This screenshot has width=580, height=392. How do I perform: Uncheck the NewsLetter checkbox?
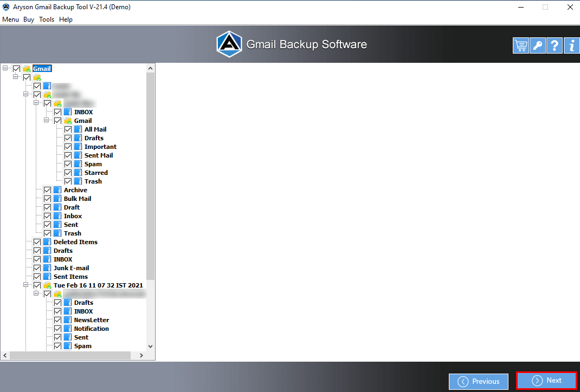point(57,320)
